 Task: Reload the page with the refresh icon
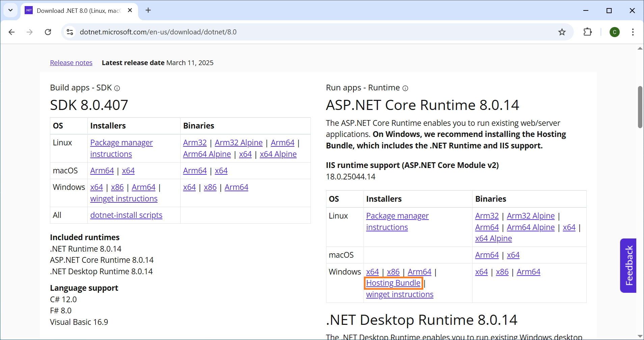click(48, 32)
